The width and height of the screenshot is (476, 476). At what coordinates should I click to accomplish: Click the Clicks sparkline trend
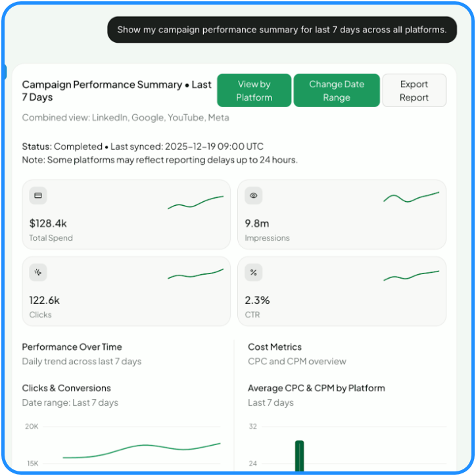click(195, 274)
